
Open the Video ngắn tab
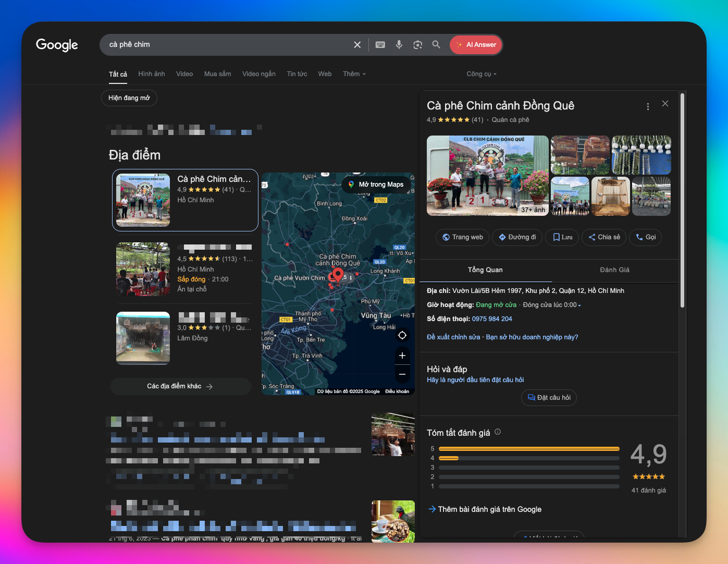tap(259, 74)
